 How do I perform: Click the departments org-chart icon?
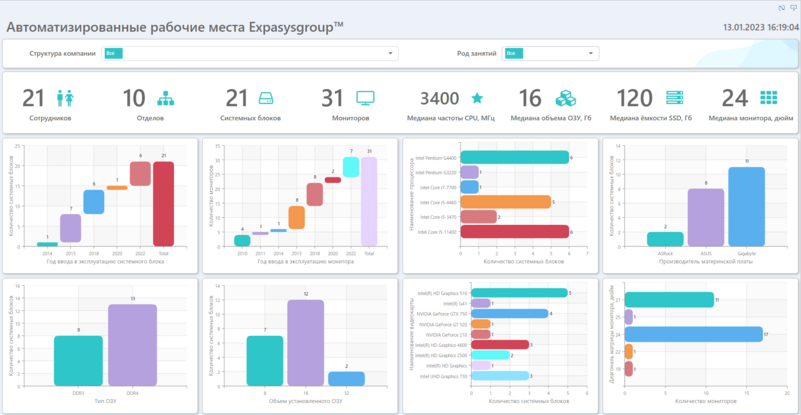tap(166, 98)
